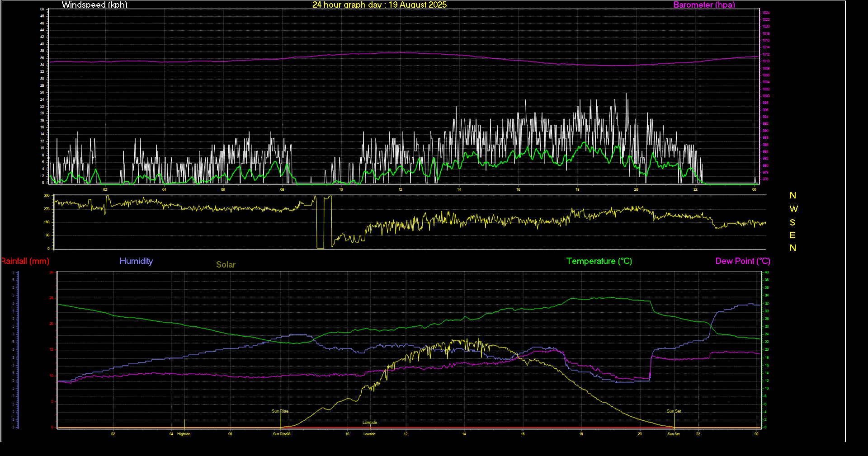Image resolution: width=868 pixels, height=456 pixels.
Task: Click the red '25' rainfall scale value
Action: point(52,298)
